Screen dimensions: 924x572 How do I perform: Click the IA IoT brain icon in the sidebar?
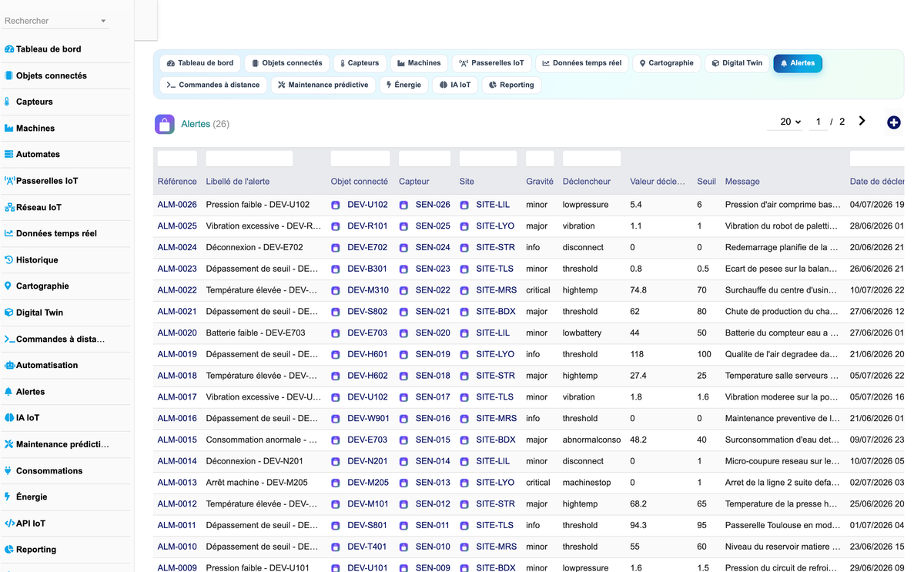pos(9,418)
